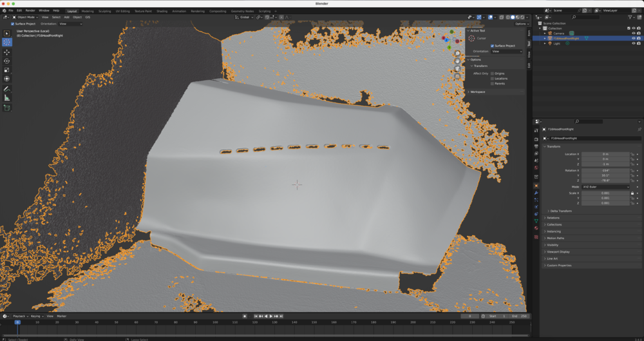Click the Select Box tool
The width and height of the screenshot is (644, 341).
tap(7, 34)
